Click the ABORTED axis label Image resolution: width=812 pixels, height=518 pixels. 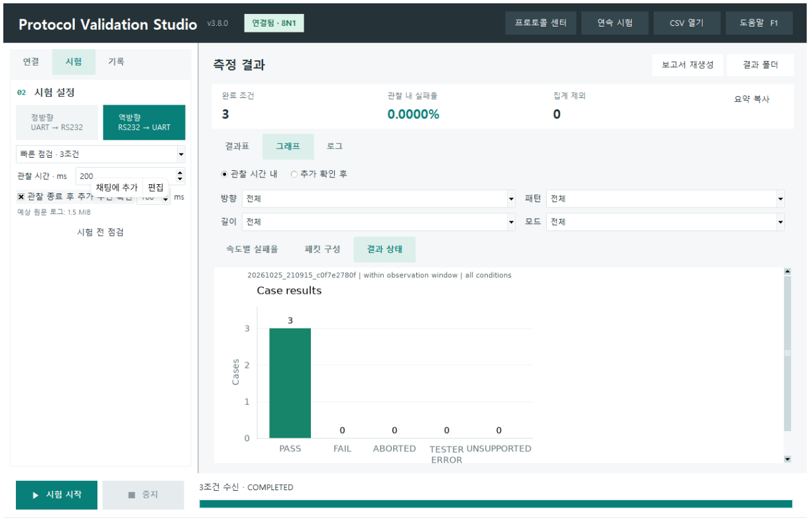coord(394,448)
